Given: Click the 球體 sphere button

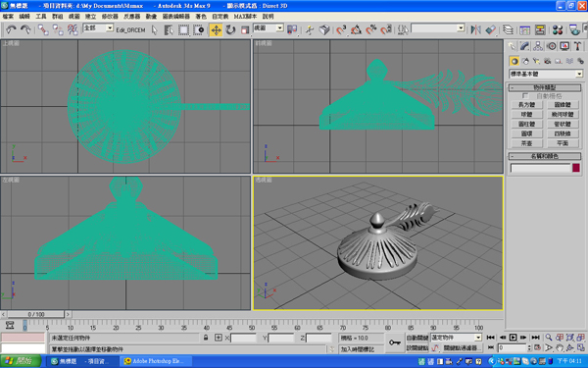Looking at the screenshot, I should coord(526,114).
